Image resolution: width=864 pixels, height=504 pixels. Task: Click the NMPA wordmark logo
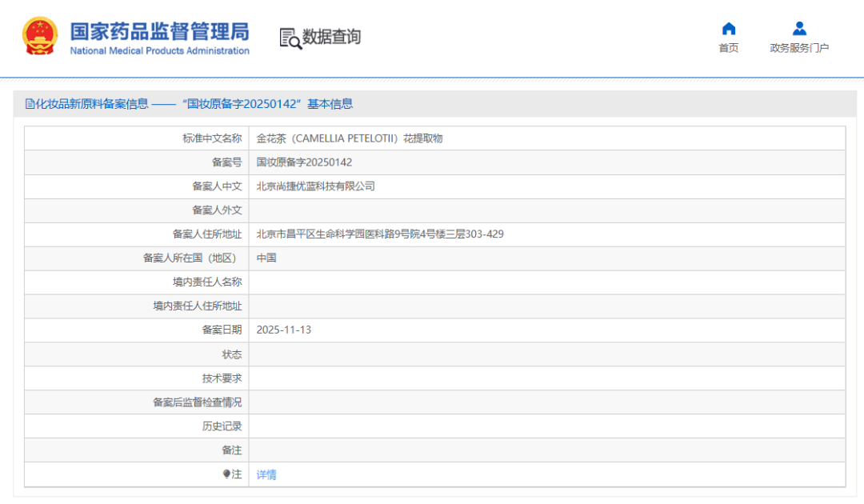160,35
